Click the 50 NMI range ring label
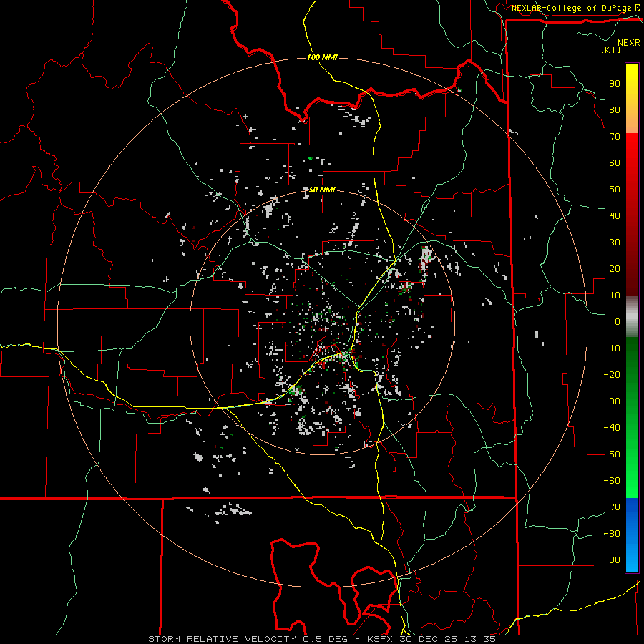This screenshot has width=644, height=644. (322, 190)
